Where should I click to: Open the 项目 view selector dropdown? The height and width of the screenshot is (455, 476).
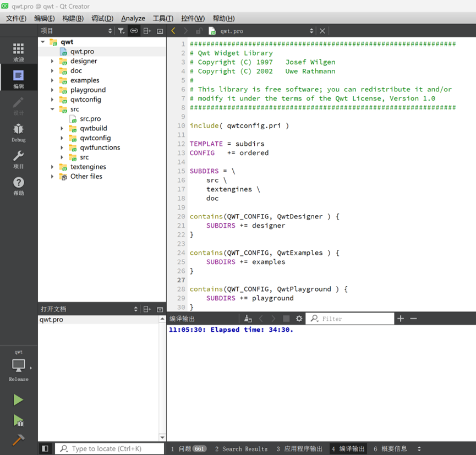click(x=110, y=31)
